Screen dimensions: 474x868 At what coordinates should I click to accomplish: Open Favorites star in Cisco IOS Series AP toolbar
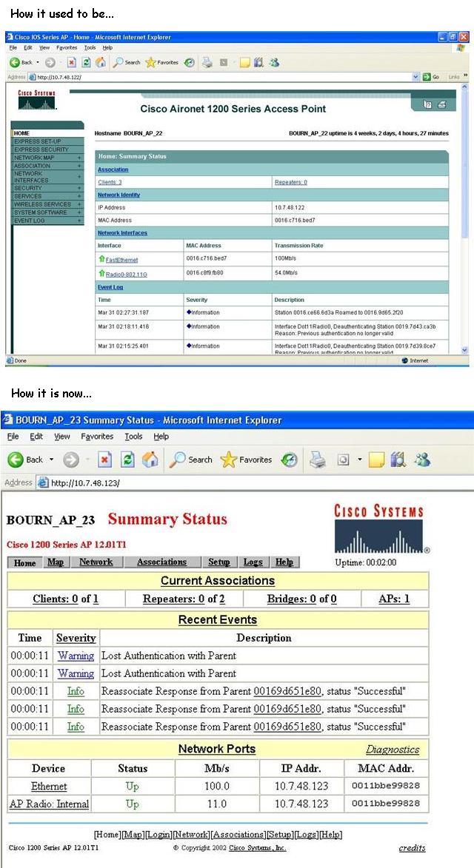pos(162,63)
